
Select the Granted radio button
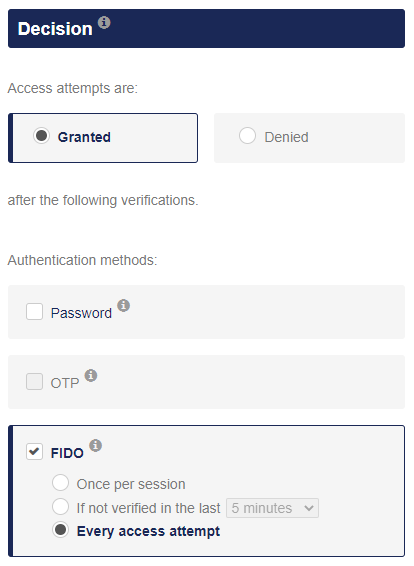[x=42, y=136]
